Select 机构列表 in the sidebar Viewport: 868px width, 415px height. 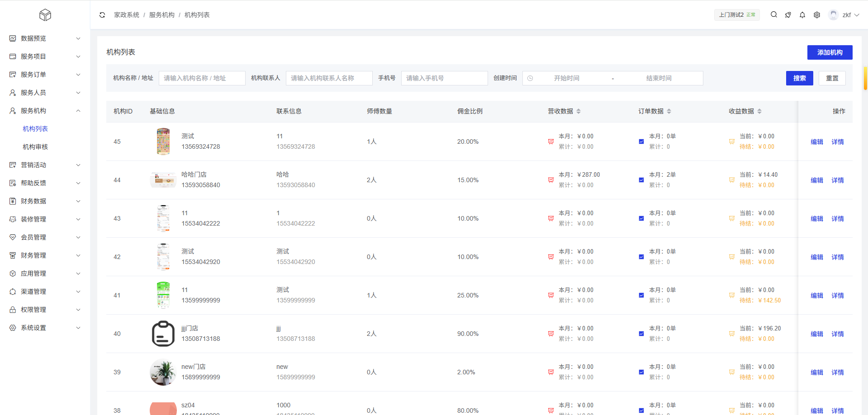coord(35,129)
